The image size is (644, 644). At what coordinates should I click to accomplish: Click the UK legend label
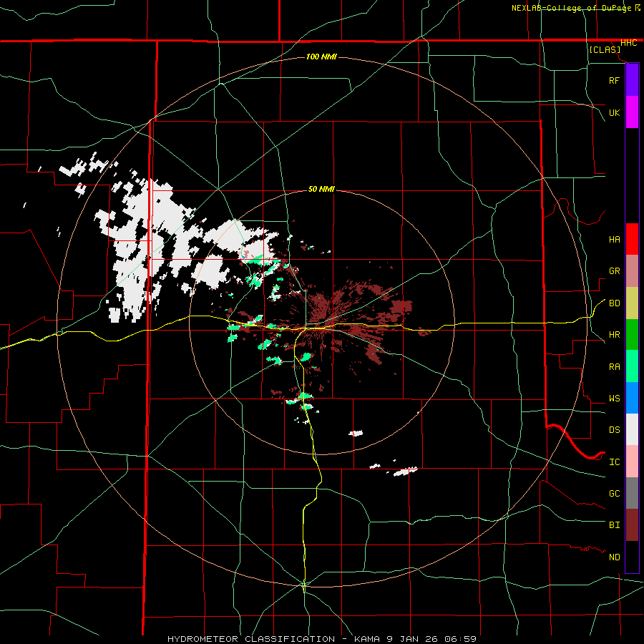[614, 112]
